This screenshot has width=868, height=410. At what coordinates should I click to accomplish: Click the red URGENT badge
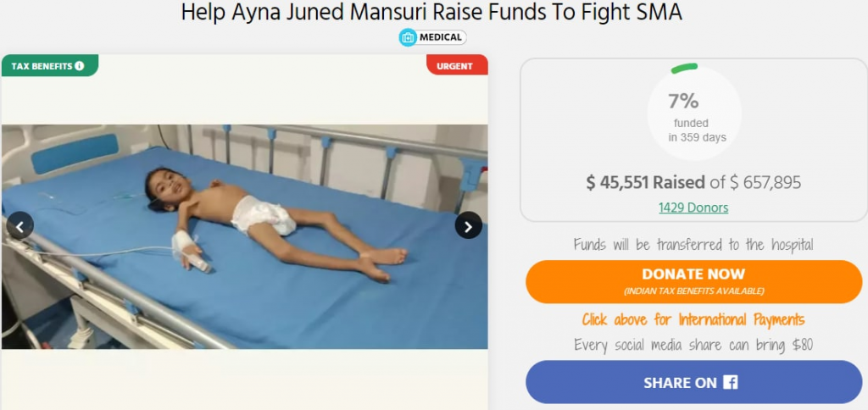point(457,65)
